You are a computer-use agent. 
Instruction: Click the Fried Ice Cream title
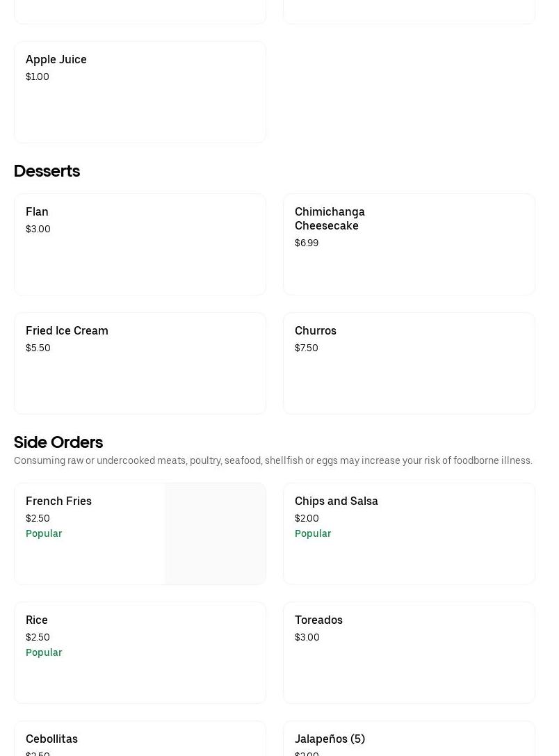click(67, 330)
